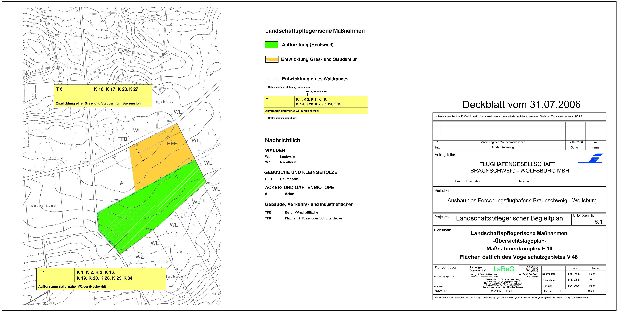Click the 'Landschaftspflegerische Maßnahmen' legend heading
The image size is (644, 313).
coord(315,31)
